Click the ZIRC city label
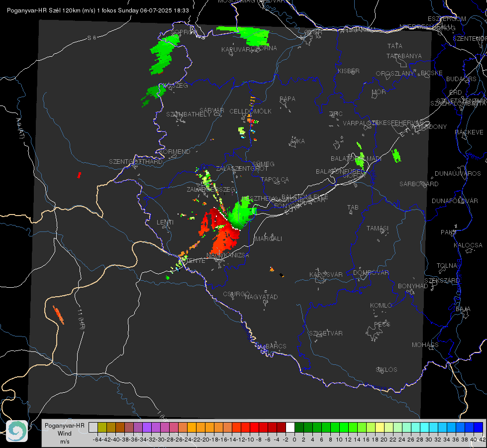Viewport: 487px width, 448px height. click(x=336, y=114)
